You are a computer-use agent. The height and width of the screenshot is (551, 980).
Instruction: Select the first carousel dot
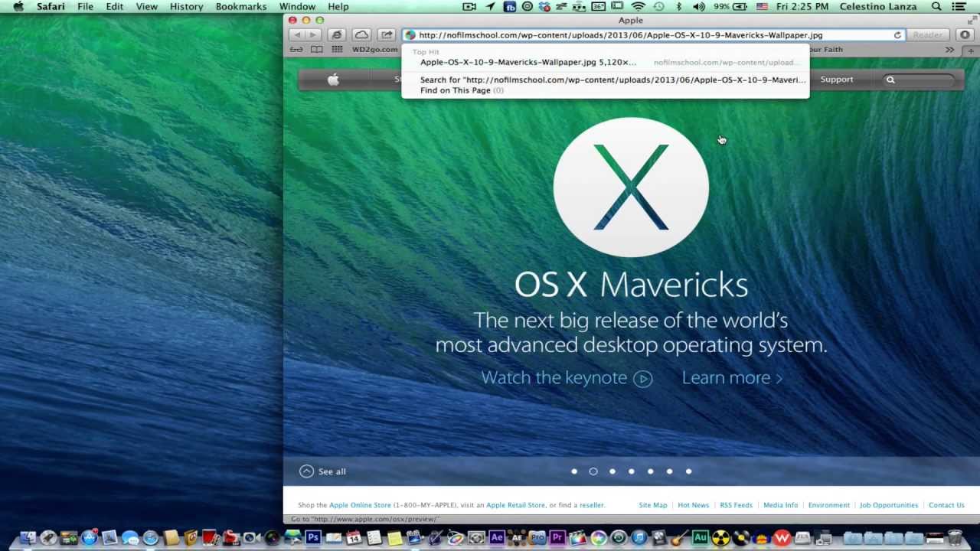[574, 471]
